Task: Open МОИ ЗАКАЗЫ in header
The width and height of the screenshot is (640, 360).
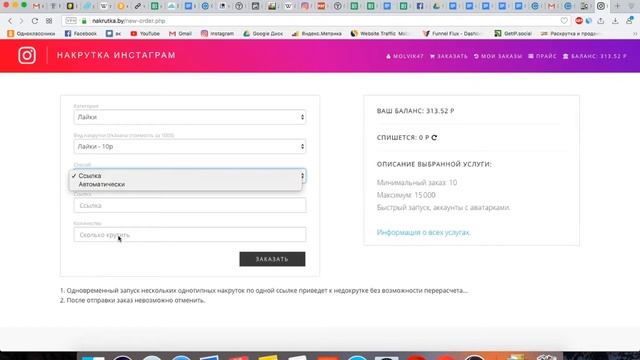Action: point(498,56)
